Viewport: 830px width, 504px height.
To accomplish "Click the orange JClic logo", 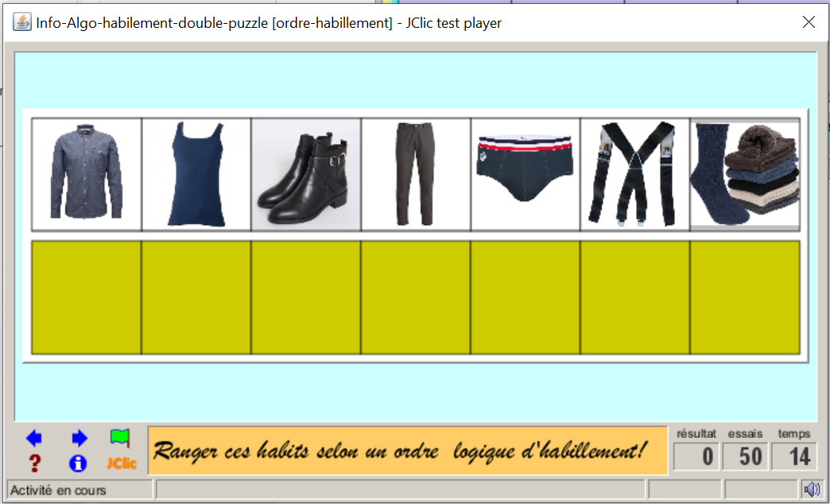I will point(122,463).
